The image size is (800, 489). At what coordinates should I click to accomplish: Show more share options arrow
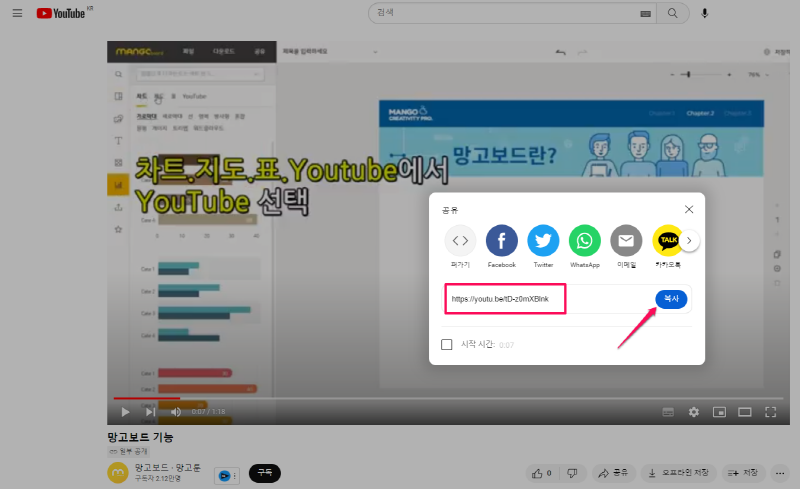tap(689, 240)
